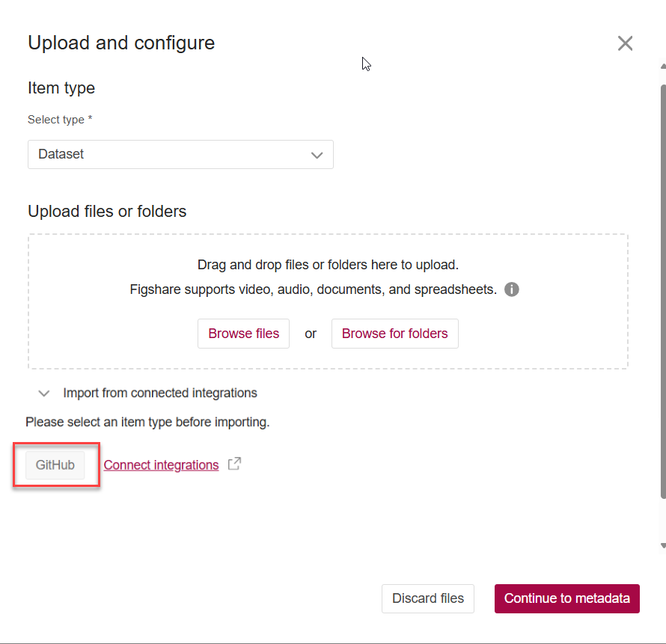Click the scroll down arrow of the dialog
The image size is (666, 644).
pyautogui.click(x=662, y=546)
